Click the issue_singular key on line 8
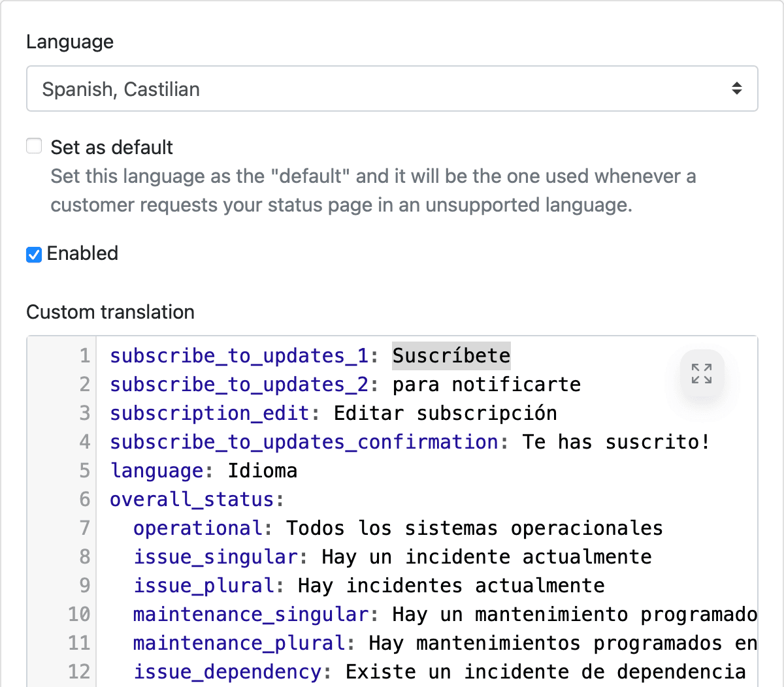This screenshot has width=784, height=687. click(216, 557)
